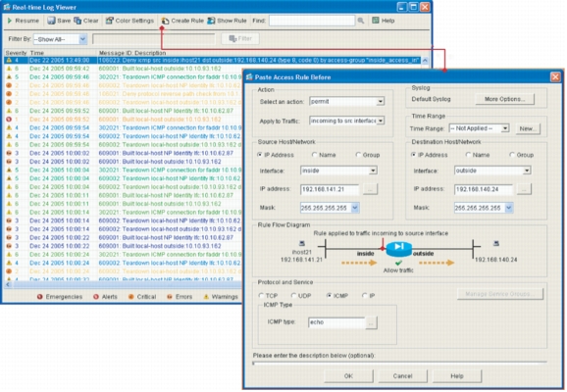
Task: Click the firewall icon in flow diagram
Action: pyautogui.click(x=399, y=249)
